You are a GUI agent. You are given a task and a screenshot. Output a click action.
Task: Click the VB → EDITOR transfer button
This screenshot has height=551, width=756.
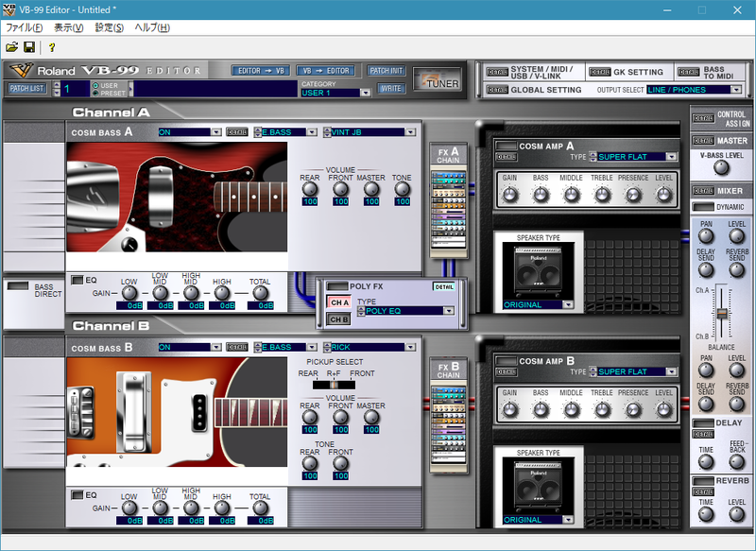(326, 71)
